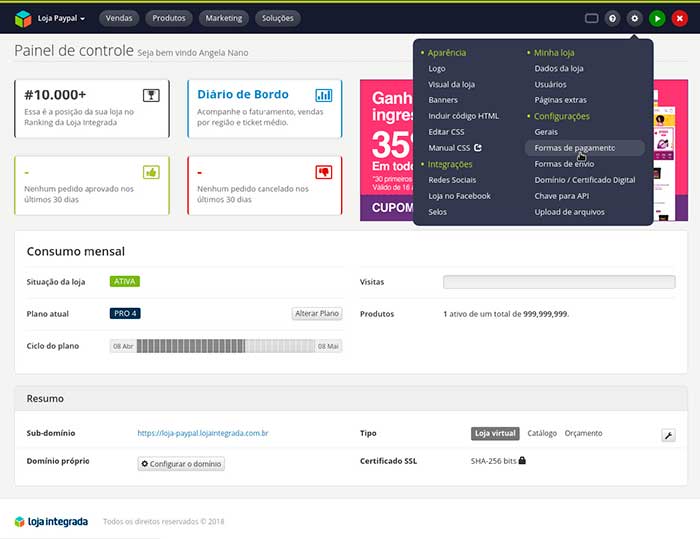The height and width of the screenshot is (539, 700).
Task: Open the Vendas menu
Action: (x=119, y=18)
